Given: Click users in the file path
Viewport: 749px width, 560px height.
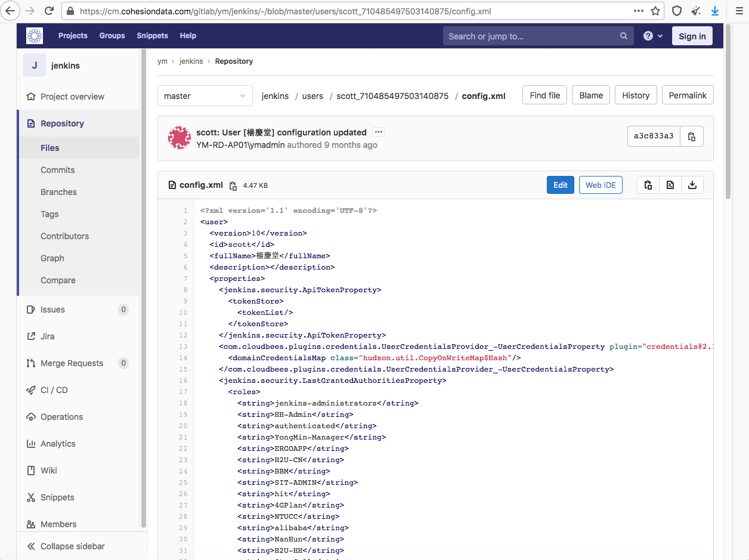Looking at the screenshot, I should (312, 96).
